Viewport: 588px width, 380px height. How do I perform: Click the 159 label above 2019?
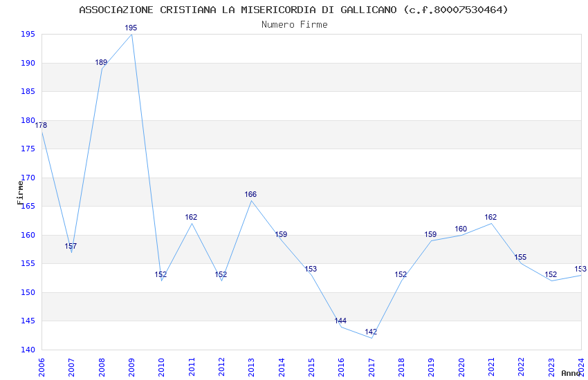(430, 234)
